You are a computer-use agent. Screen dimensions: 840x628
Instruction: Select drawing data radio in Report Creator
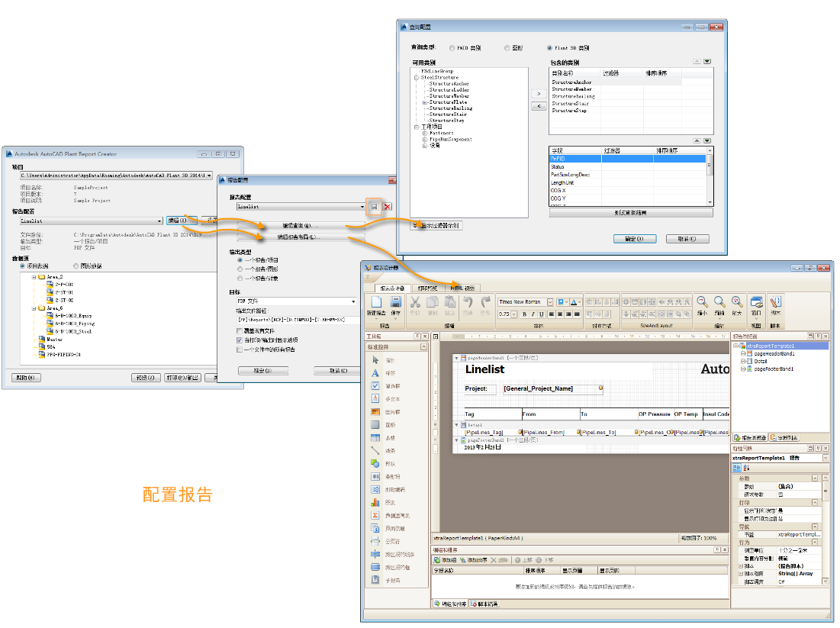click(x=76, y=266)
